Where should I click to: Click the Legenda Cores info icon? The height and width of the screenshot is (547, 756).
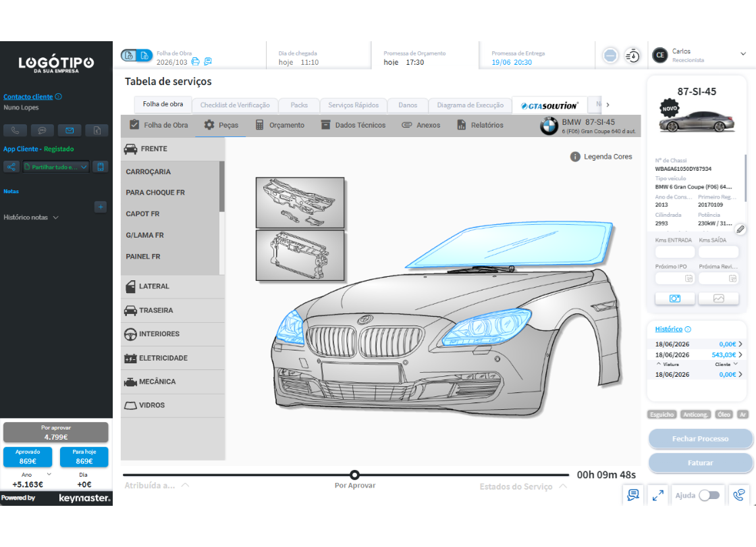point(574,157)
